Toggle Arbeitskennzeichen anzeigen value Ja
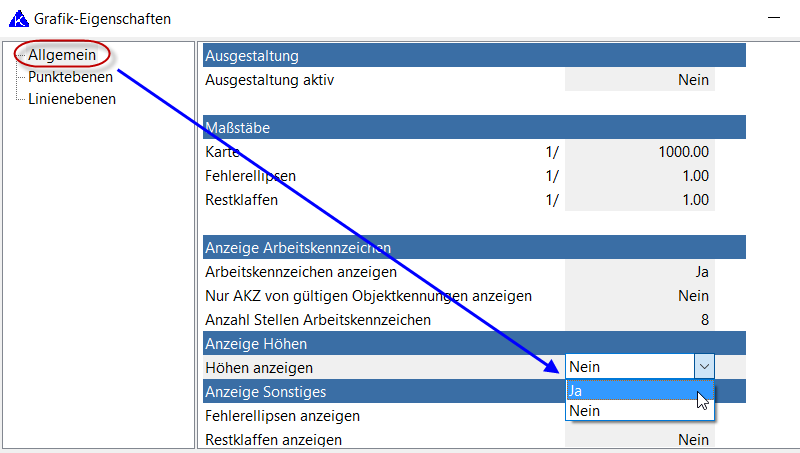Image resolution: width=800 pixels, height=453 pixels. [640, 271]
